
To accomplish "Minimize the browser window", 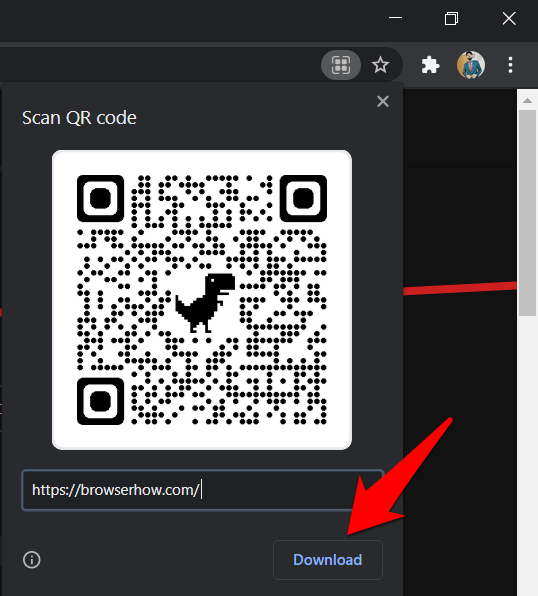I will pyautogui.click(x=395, y=18).
